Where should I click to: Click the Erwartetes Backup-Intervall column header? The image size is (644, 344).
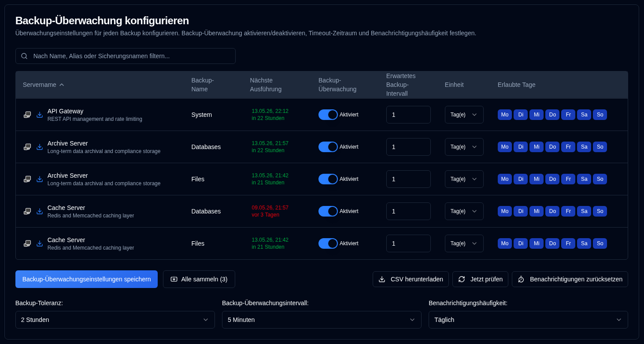[401, 85]
